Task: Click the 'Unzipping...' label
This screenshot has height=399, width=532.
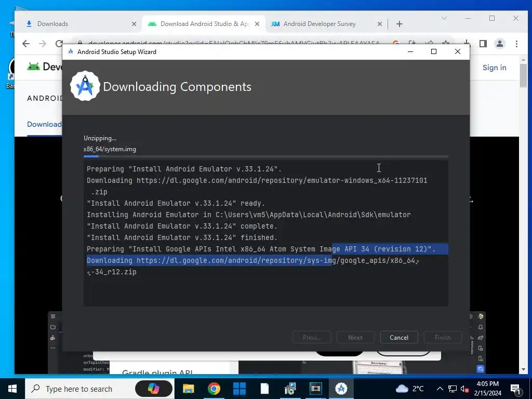Action: [100, 138]
